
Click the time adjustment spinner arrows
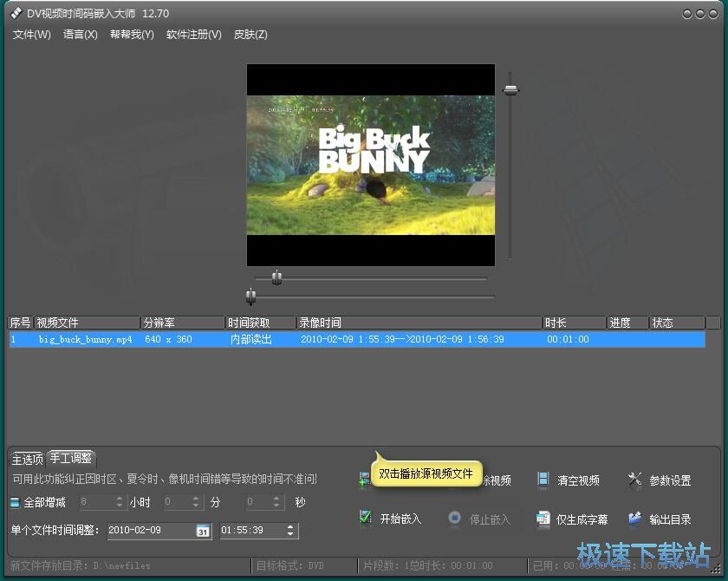[x=291, y=530]
